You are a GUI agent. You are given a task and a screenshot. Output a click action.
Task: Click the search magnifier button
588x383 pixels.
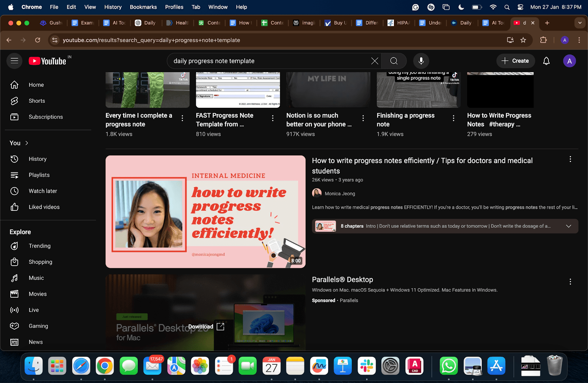(394, 61)
